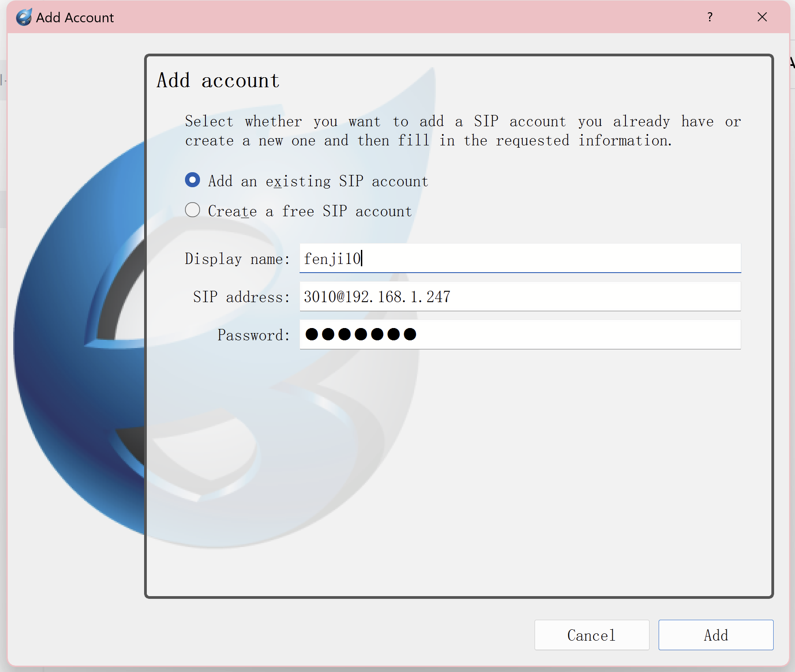Focus the SIP address input field
The image size is (795, 672).
click(x=520, y=296)
